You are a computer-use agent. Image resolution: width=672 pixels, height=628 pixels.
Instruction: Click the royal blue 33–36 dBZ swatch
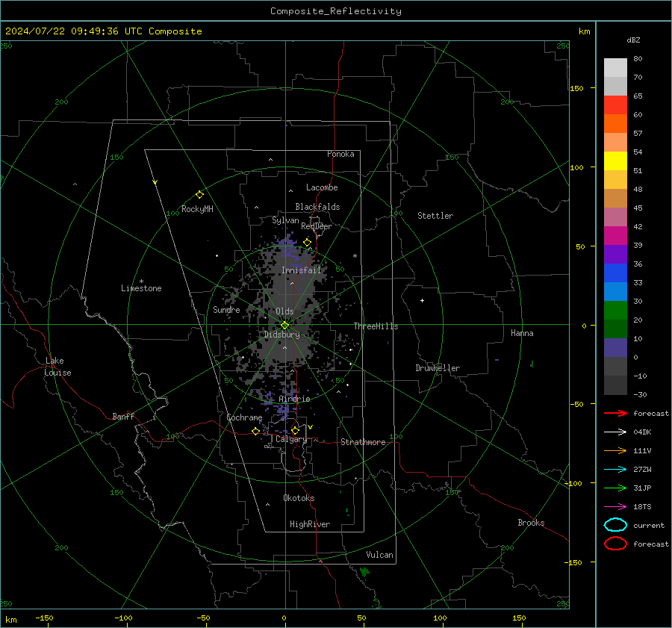point(615,273)
